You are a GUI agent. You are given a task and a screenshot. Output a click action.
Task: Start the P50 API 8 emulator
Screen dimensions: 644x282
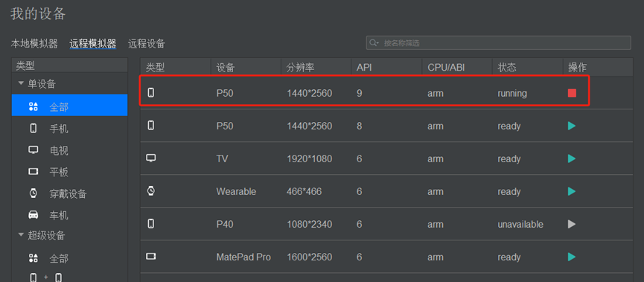572,126
